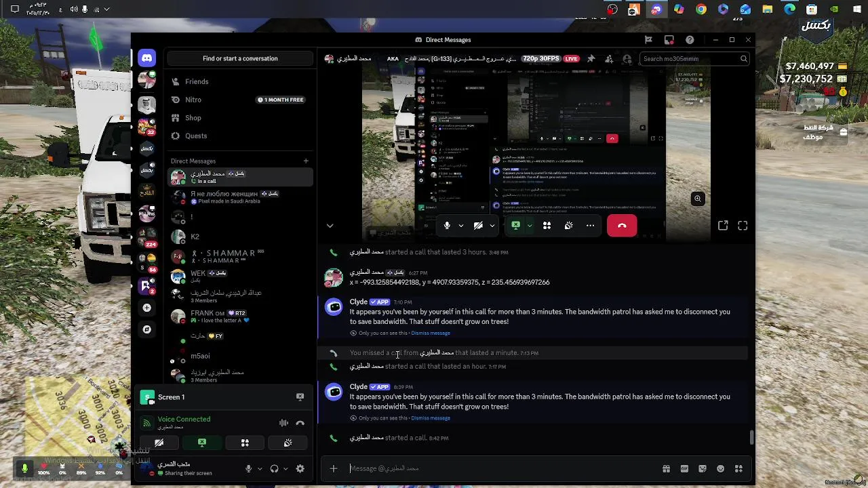Open the FRANK conversation
The height and width of the screenshot is (488, 868).
click(240, 317)
